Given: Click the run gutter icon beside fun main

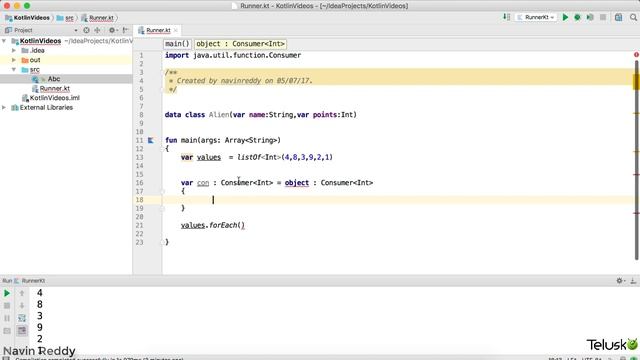Looking at the screenshot, I should (x=151, y=140).
